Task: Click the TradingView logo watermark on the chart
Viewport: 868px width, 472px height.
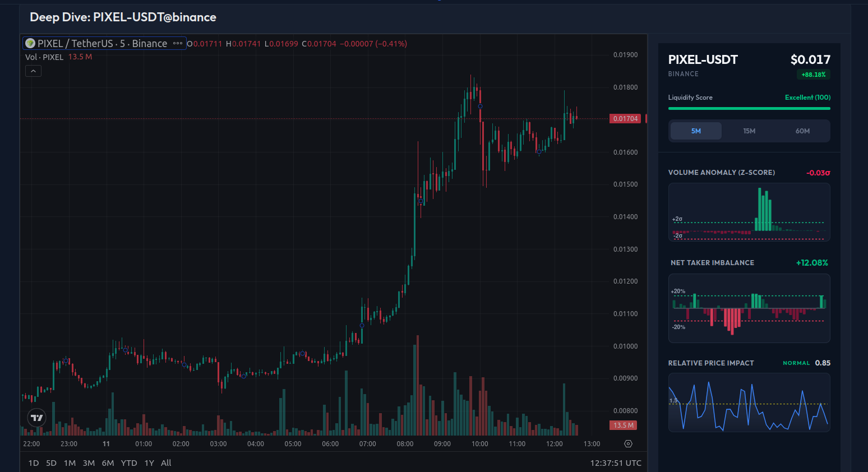Action: tap(36, 418)
